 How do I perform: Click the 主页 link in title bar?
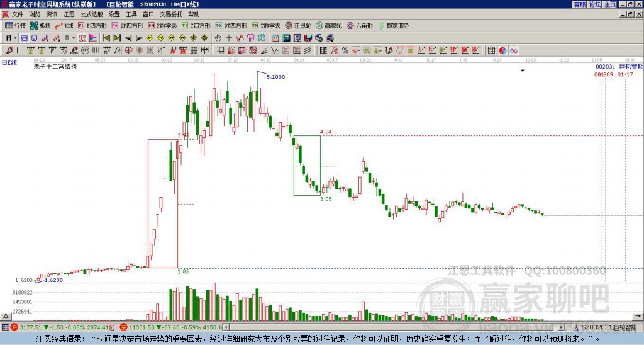coord(610,4)
